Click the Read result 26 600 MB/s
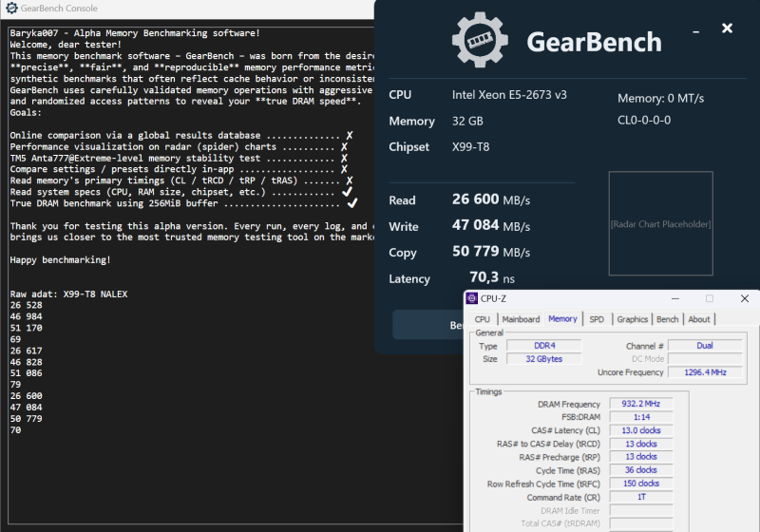This screenshot has width=760, height=532. [491, 199]
